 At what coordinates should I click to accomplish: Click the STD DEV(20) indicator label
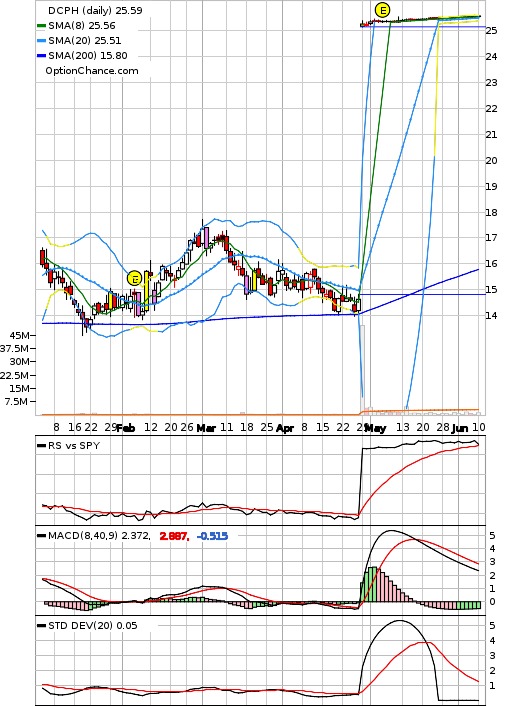point(93,625)
